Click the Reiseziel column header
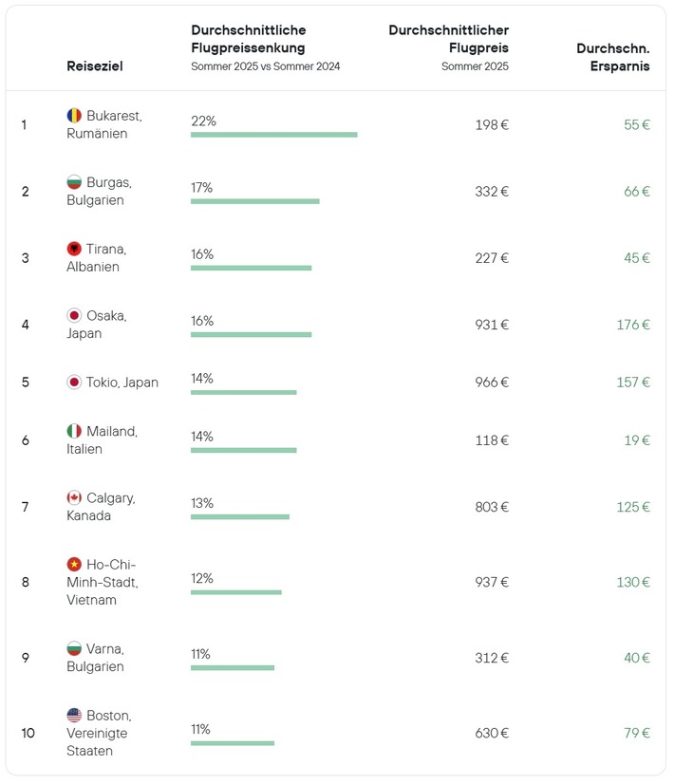 tap(95, 66)
